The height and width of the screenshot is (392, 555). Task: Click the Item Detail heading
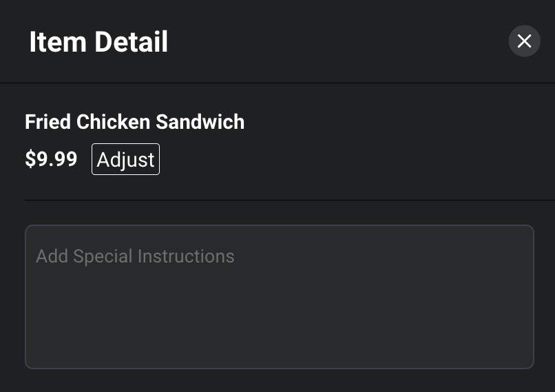click(98, 42)
